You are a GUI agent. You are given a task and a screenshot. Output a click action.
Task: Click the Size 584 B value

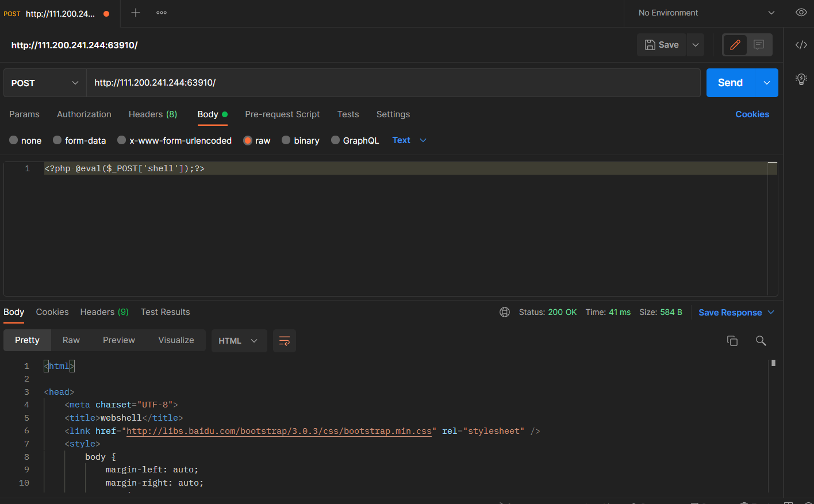tap(671, 312)
